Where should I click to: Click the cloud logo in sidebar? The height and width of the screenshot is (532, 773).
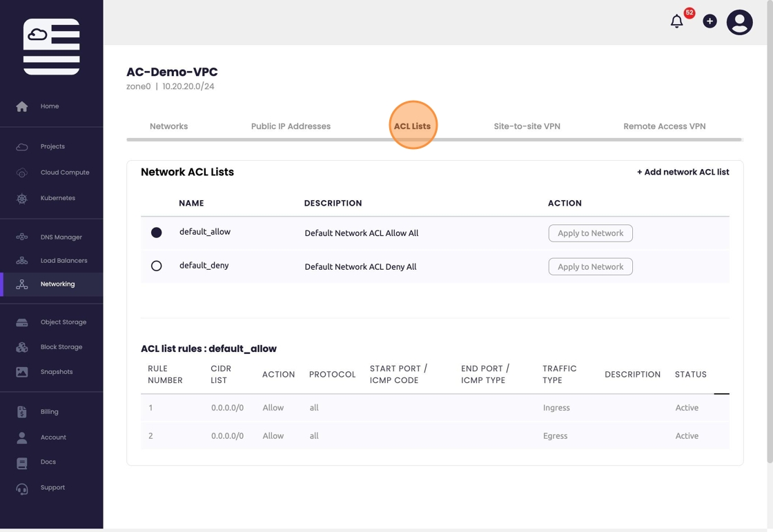(x=52, y=47)
